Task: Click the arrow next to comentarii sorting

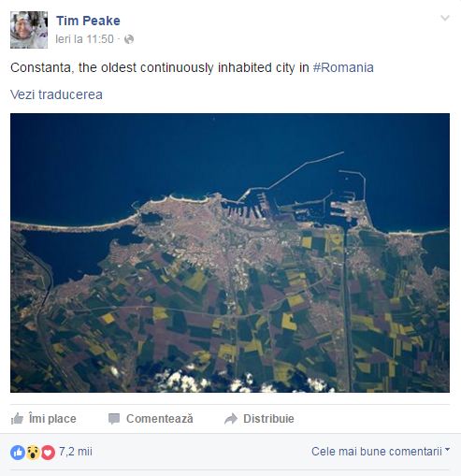Action: [447, 450]
